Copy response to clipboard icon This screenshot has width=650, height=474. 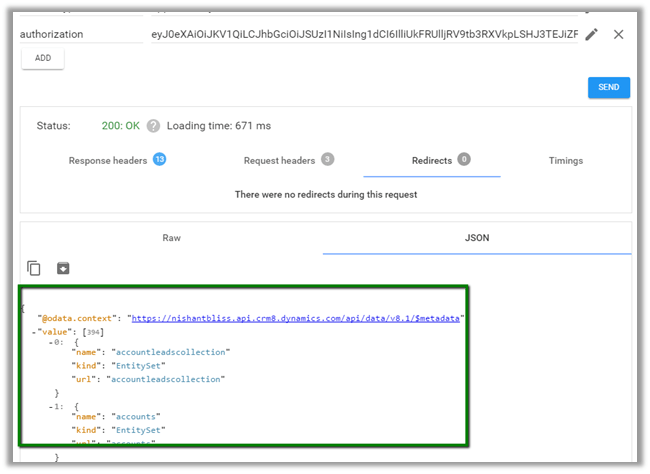(34, 268)
